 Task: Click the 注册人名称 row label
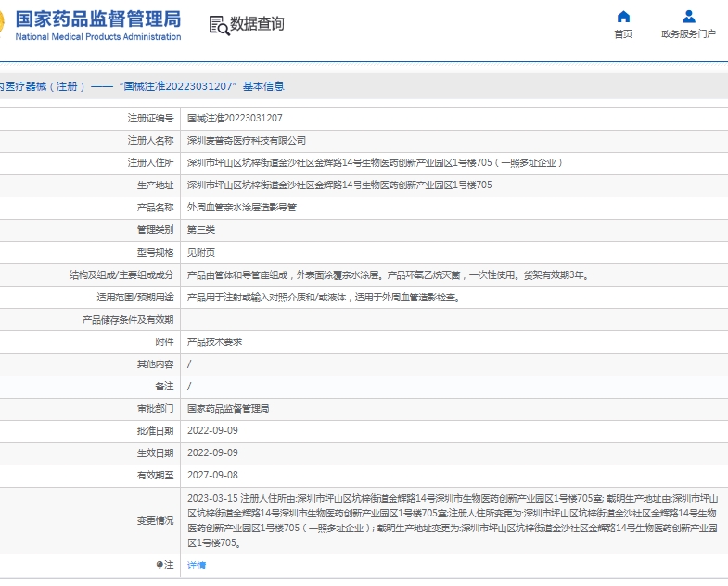(x=150, y=141)
